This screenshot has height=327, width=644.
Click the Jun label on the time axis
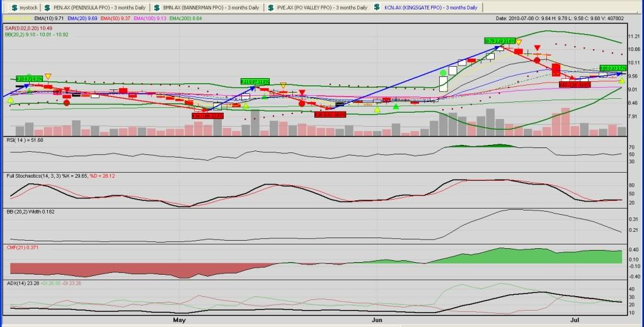coord(377,320)
